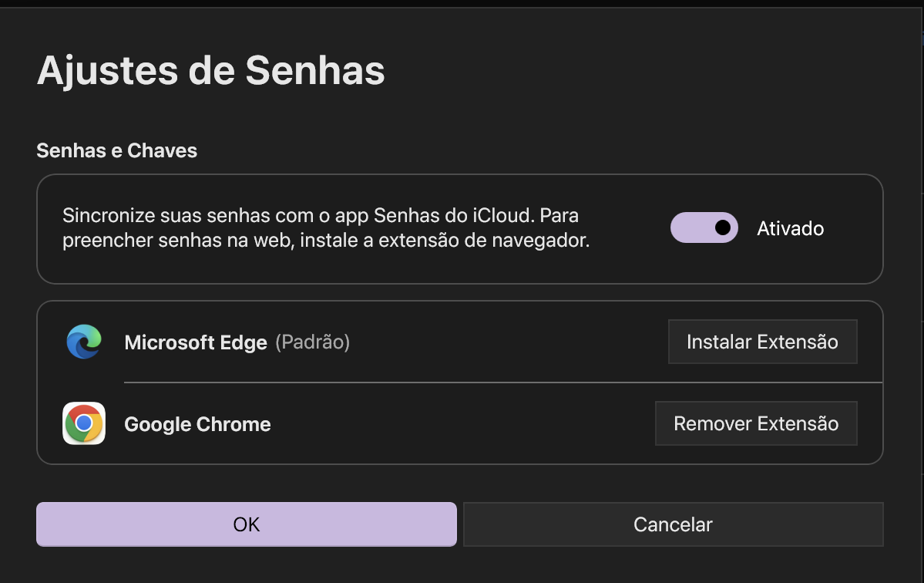Click the word "Remover" on Chrome's button
This screenshot has height=583, width=924.
click(x=712, y=423)
